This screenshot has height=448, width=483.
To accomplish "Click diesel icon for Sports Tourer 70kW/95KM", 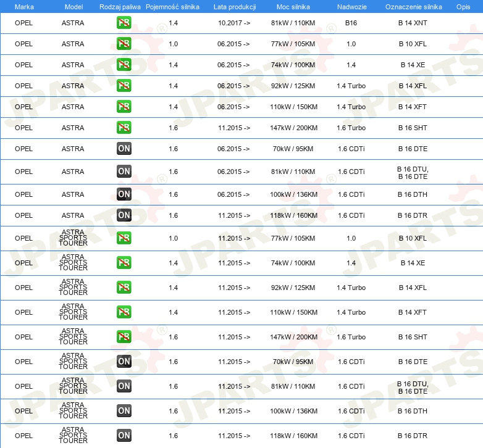I will [124, 362].
